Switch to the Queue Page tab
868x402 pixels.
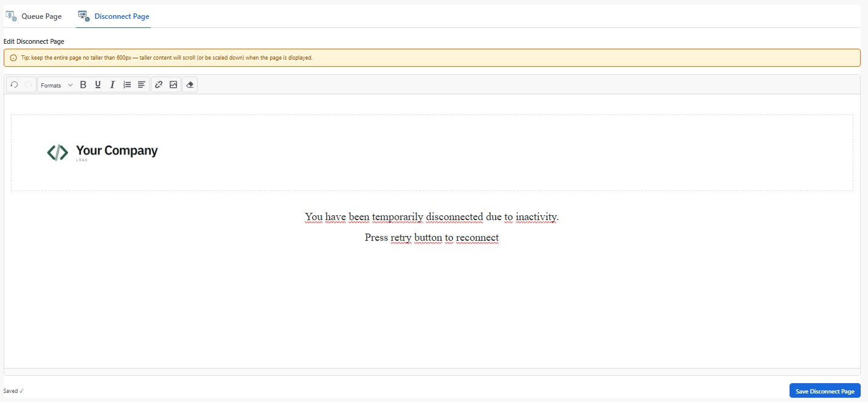click(x=34, y=16)
